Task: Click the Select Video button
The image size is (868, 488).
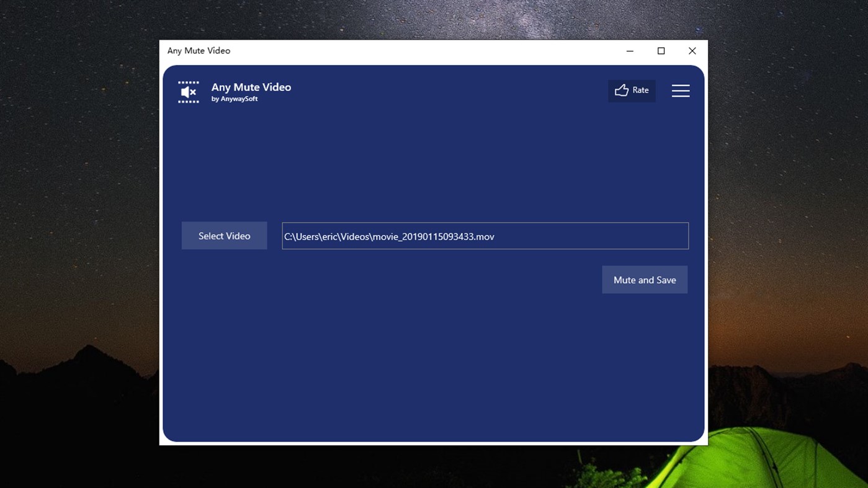Action: 224,236
